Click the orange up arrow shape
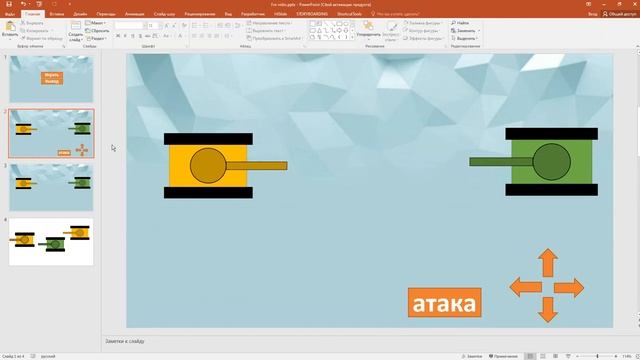The width and height of the screenshot is (640, 360). [x=547, y=262]
